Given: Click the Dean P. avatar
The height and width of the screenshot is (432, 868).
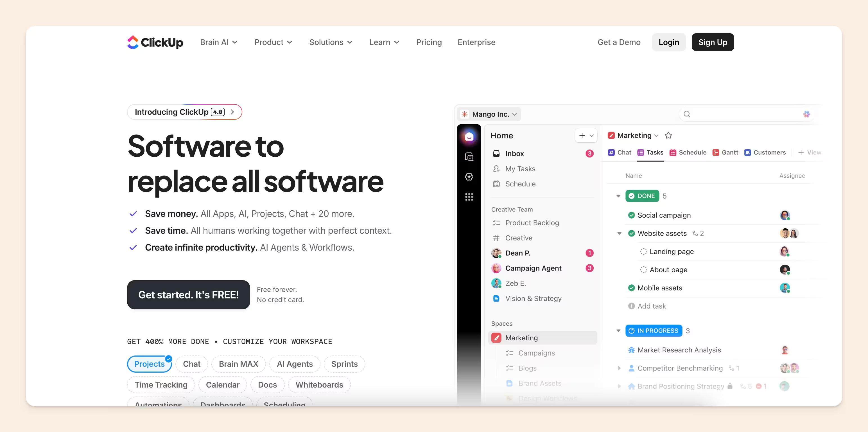Looking at the screenshot, I should pos(496,253).
